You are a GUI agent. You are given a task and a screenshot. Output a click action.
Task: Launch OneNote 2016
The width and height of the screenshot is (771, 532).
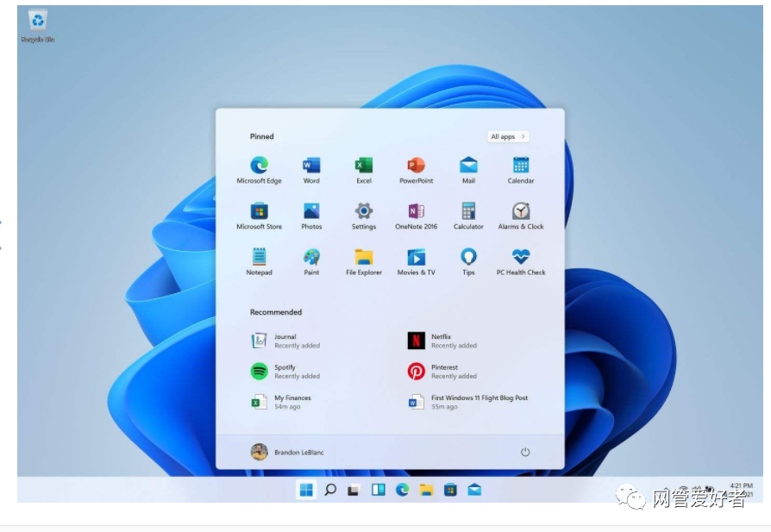click(416, 216)
